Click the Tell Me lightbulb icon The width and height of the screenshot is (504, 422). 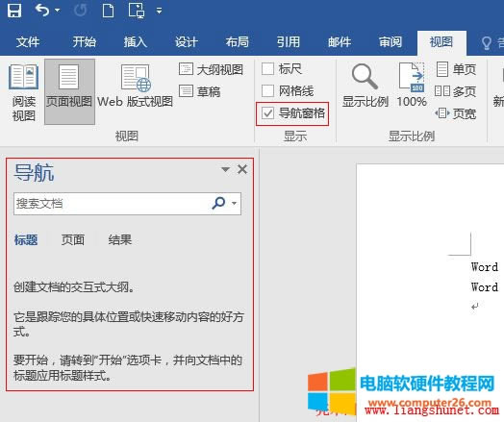[487, 43]
